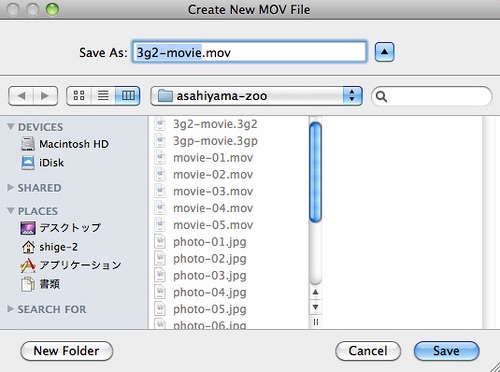Collapse the DEVICES section

pos(11,127)
